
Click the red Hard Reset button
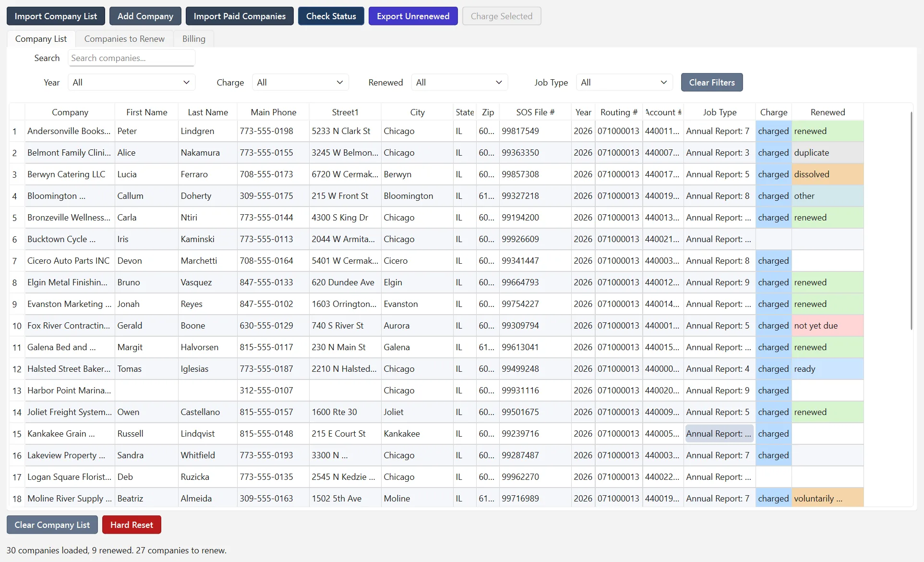point(132,525)
